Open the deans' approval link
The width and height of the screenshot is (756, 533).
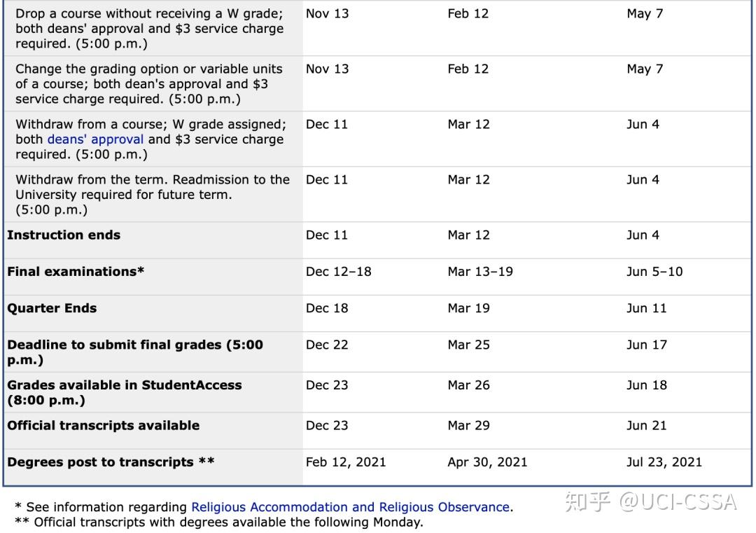tap(95, 139)
